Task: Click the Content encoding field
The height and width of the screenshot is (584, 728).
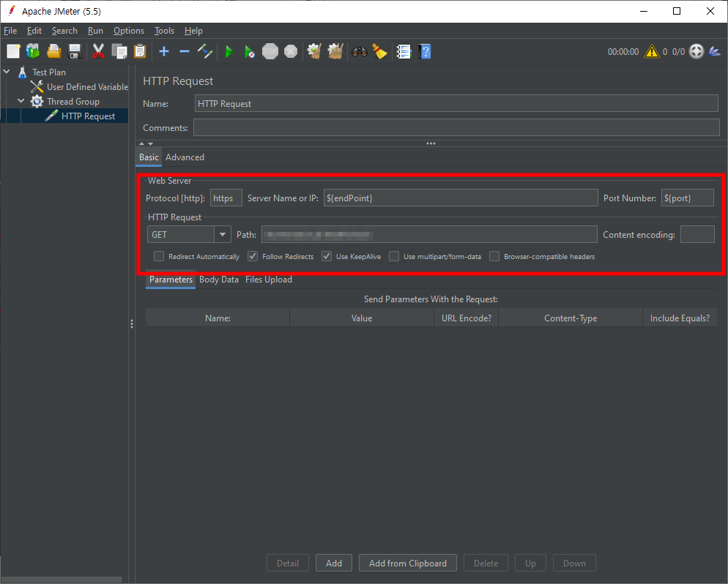Action: 697,235
